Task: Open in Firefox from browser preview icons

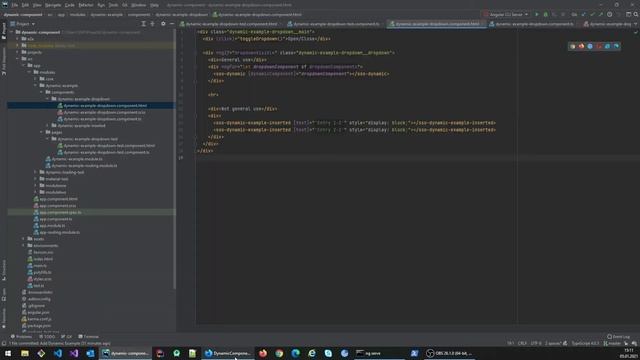Action: click(581, 46)
